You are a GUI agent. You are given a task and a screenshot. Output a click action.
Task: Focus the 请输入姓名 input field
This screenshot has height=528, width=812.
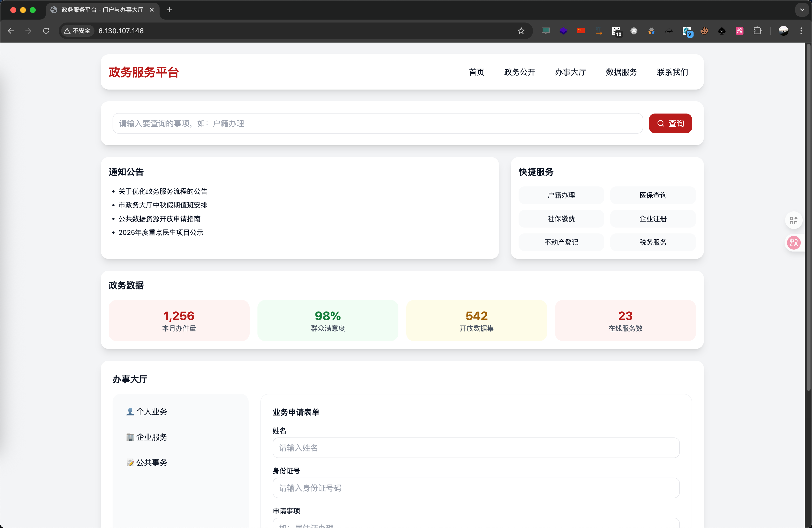476,448
